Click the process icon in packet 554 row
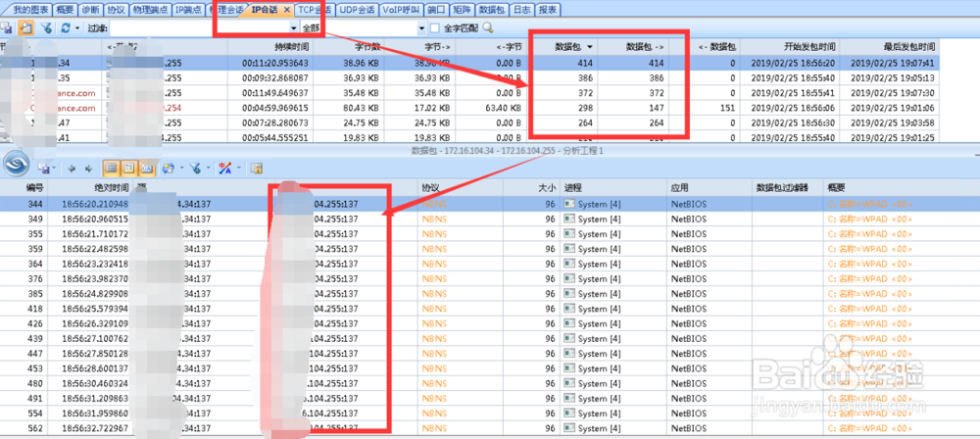Screen dimensions: 980x439 click(569, 414)
